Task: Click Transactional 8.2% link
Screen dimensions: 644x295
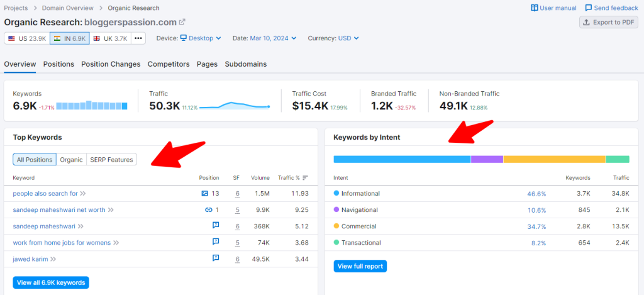Action: 538,243
